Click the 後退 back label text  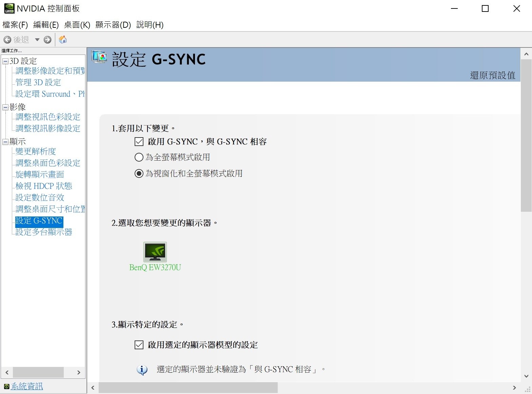click(21, 40)
